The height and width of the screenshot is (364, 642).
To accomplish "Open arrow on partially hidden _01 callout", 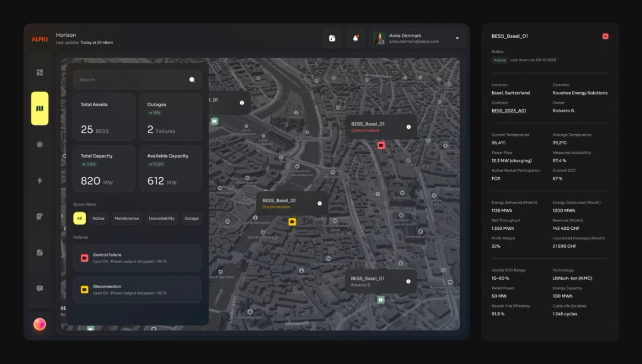I will [242, 103].
